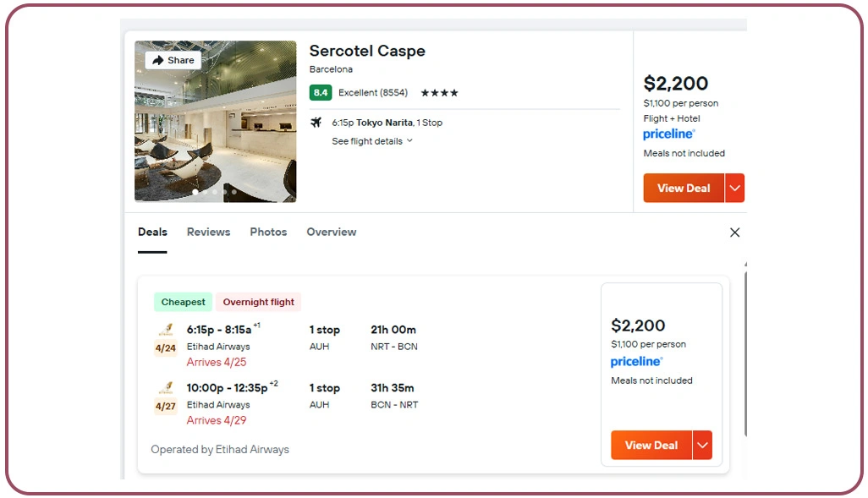Close the deals panel with X
This screenshot has width=868, height=498.
(x=734, y=233)
